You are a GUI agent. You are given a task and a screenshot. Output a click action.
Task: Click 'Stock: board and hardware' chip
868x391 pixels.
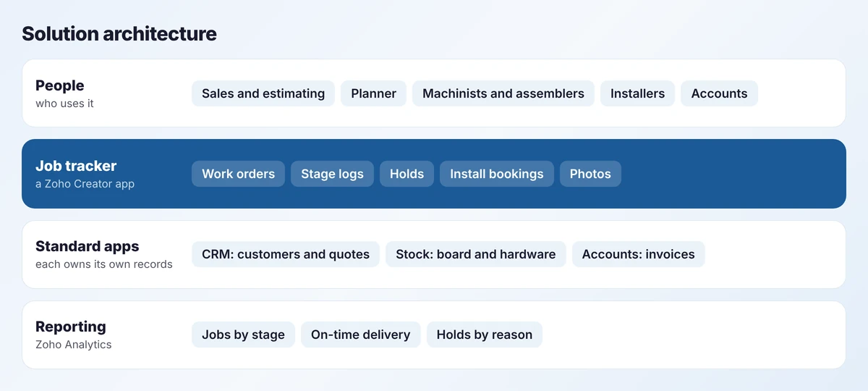coord(476,254)
